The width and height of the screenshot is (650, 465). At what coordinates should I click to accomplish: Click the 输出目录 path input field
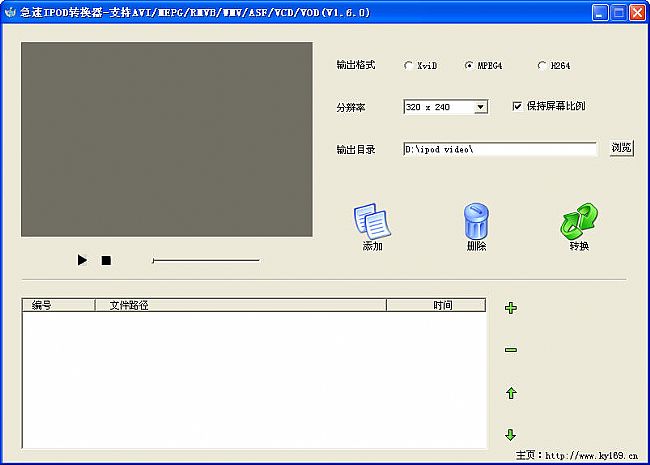tap(500, 149)
